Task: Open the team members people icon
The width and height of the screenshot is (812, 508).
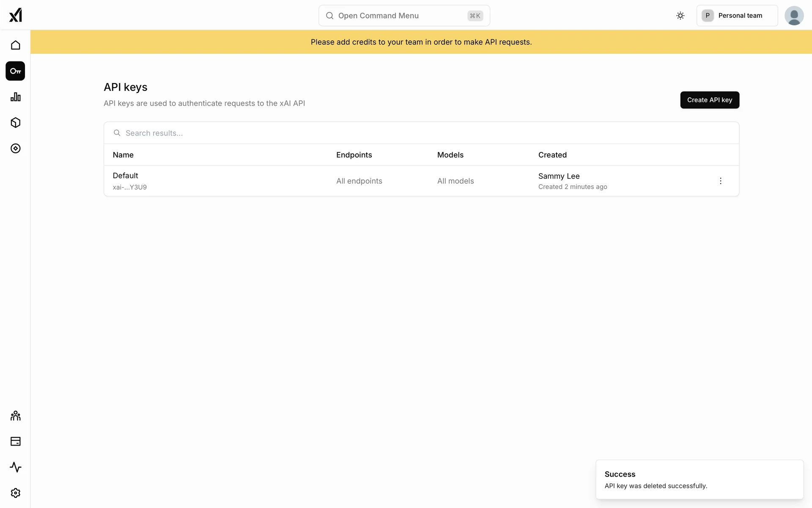Action: click(x=15, y=416)
